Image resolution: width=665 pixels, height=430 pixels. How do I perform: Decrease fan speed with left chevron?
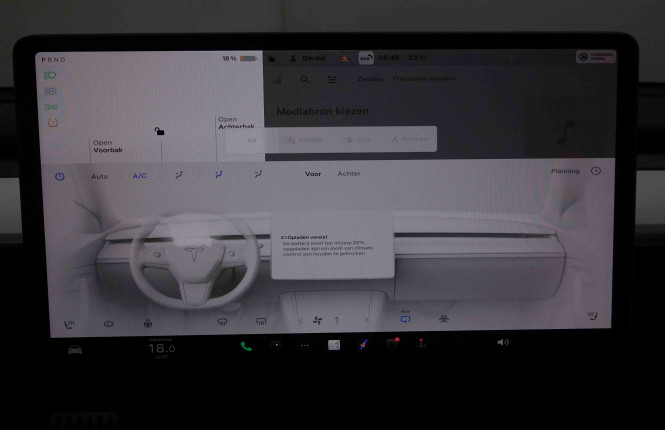(x=297, y=321)
